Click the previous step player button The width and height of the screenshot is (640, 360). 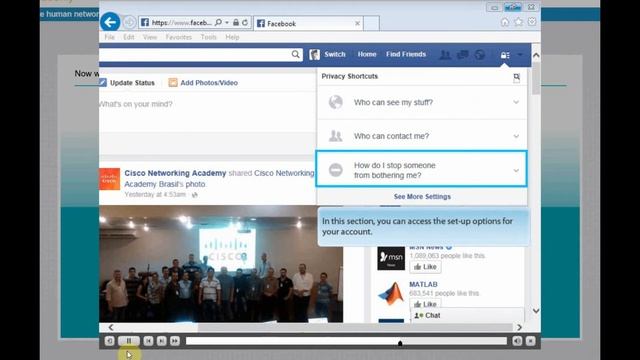148,341
